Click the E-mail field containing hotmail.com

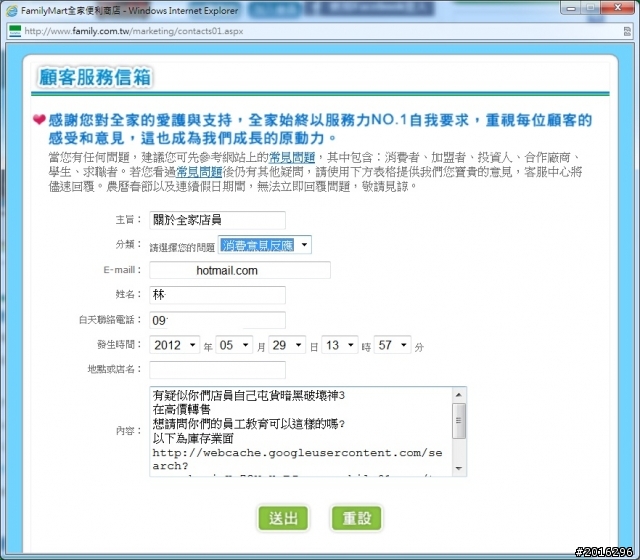tap(240, 270)
